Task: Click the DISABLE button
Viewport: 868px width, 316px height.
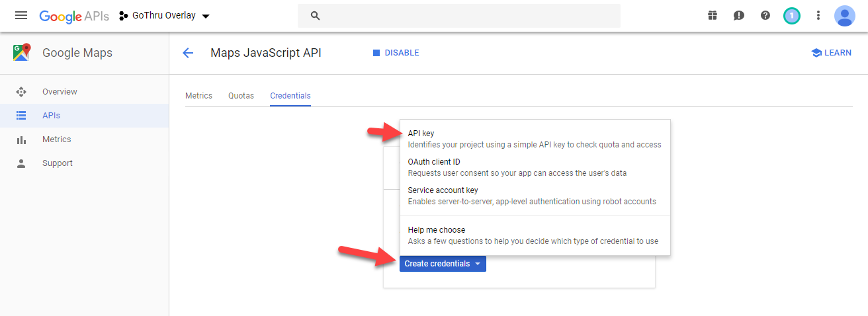Action: 396,53
